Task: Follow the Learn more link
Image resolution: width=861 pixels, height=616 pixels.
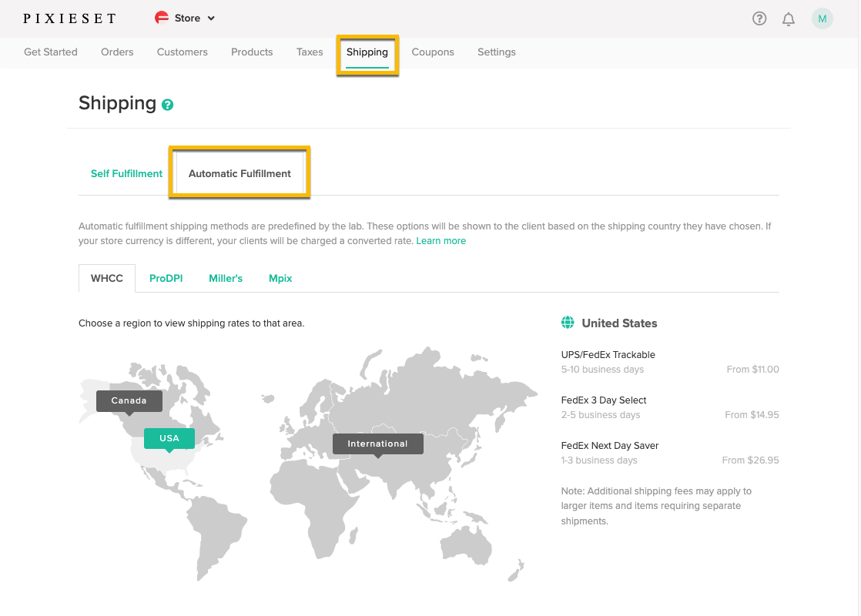Action: (x=441, y=241)
